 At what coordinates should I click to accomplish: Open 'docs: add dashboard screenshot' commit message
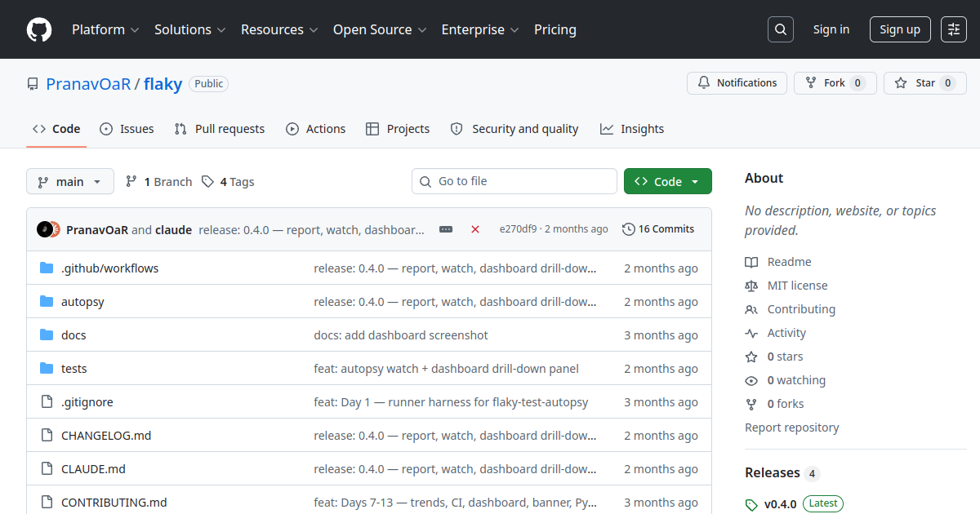401,335
